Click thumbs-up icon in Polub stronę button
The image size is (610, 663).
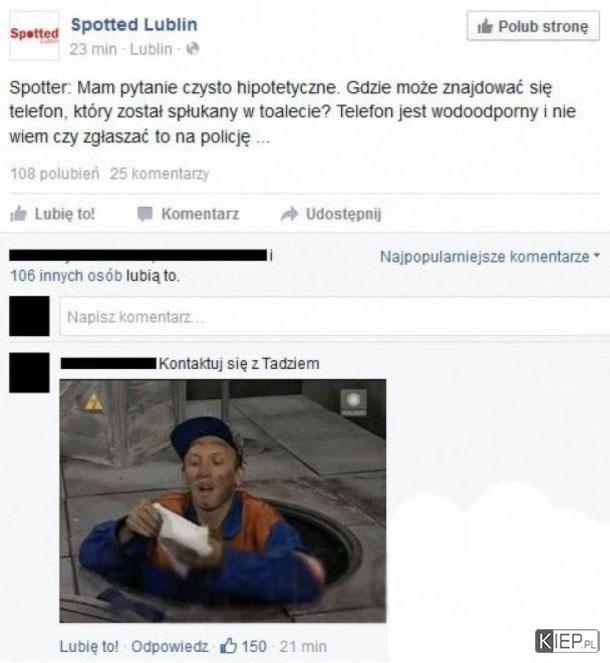(x=485, y=26)
